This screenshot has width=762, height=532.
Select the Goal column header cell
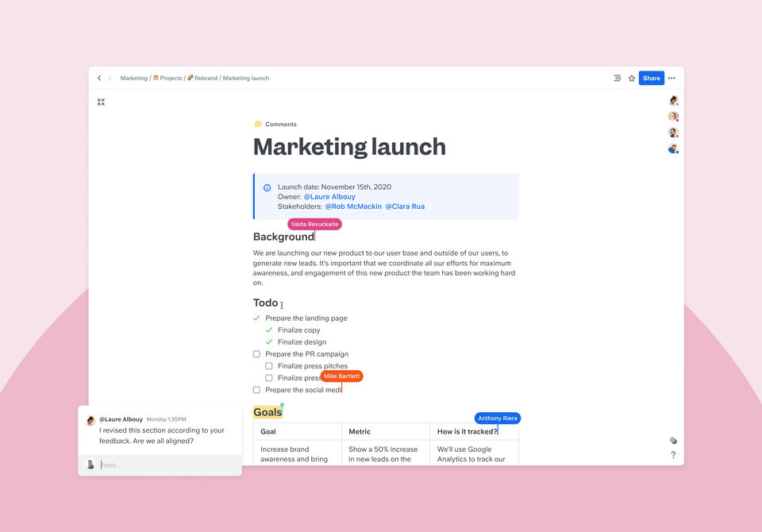298,431
